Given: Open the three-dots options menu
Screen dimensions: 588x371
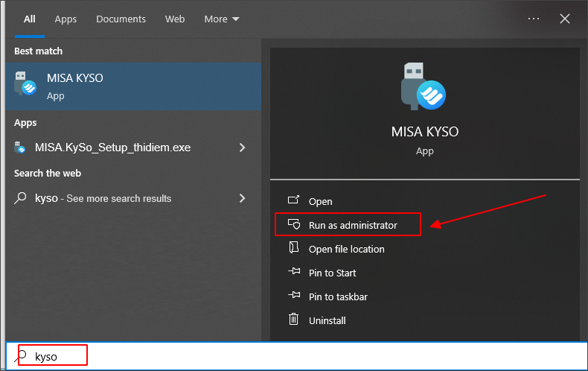Looking at the screenshot, I should tap(534, 19).
